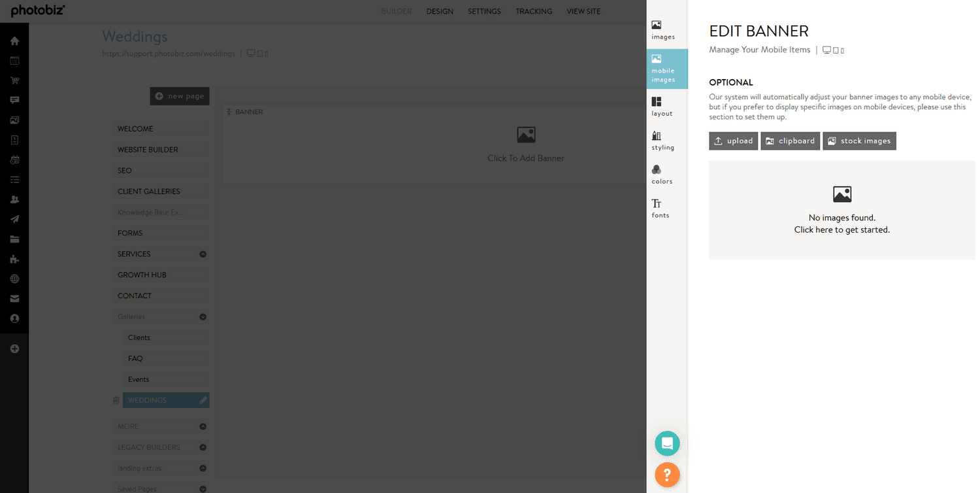Open the images panel tab
This screenshot has height=493, width=980.
coord(662,30)
